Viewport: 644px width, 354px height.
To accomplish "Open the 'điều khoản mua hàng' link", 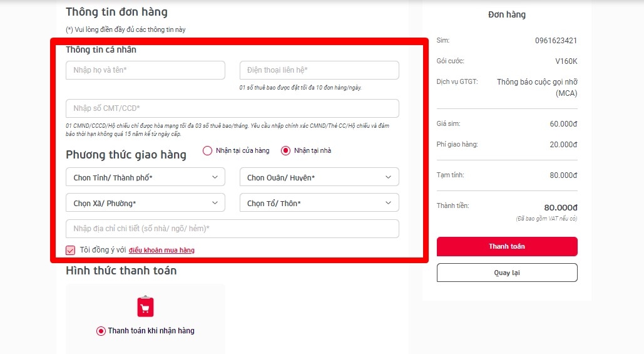I will coord(162,250).
